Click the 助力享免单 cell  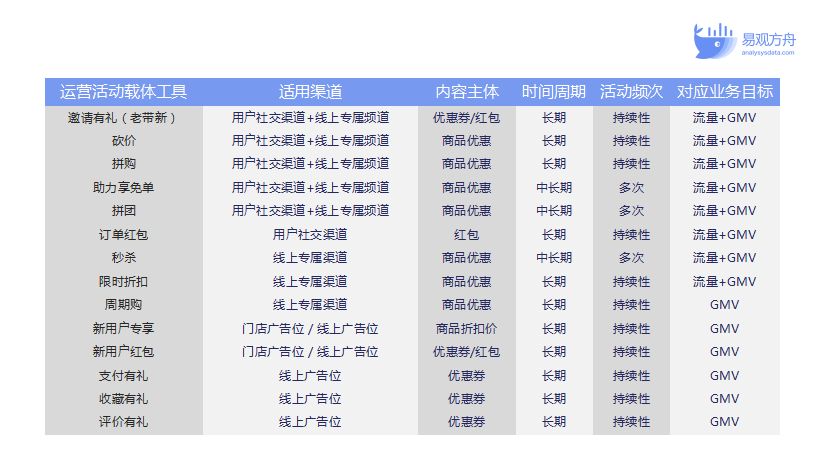123,188
